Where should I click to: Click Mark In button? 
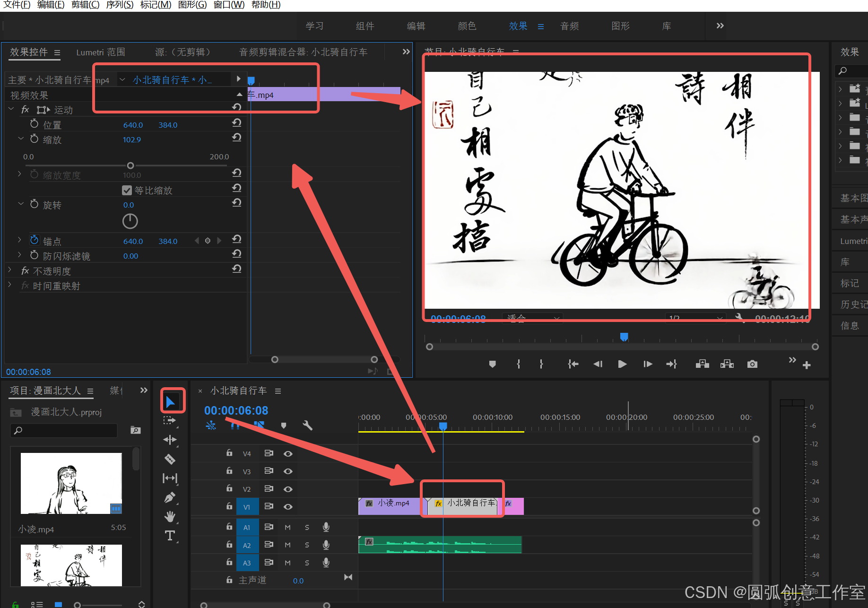[519, 364]
